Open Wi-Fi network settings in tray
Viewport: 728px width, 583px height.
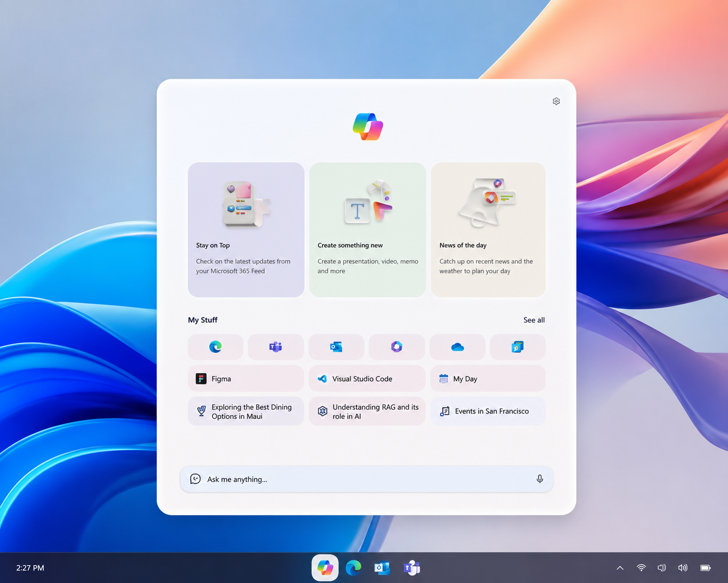coord(641,568)
